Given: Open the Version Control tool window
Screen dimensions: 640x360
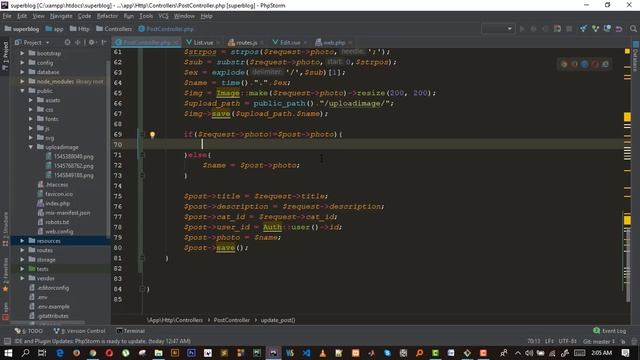Looking at the screenshot, I should tap(80, 331).
